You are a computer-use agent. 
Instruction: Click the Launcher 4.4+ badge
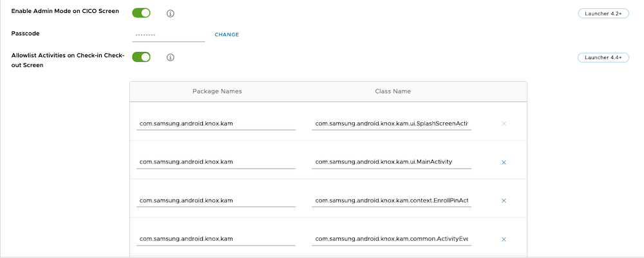pos(602,57)
